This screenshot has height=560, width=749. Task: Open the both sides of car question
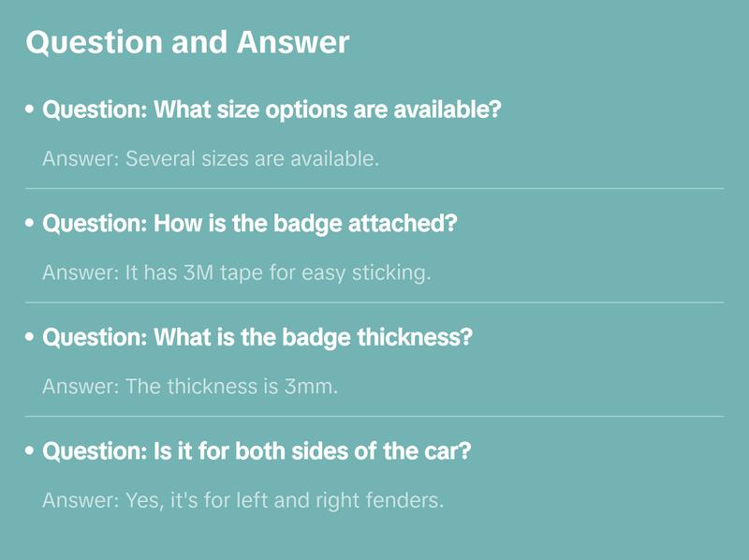pyautogui.click(x=257, y=451)
